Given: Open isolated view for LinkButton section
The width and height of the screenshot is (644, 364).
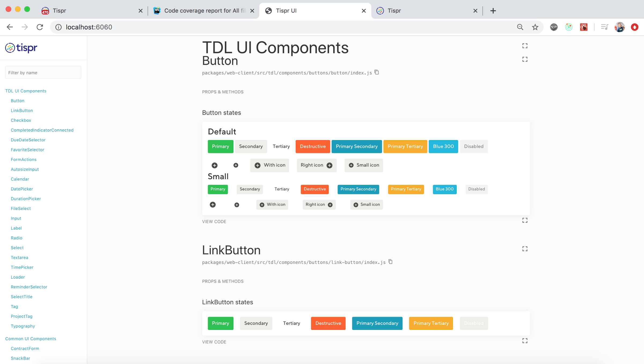Looking at the screenshot, I should [525, 249].
